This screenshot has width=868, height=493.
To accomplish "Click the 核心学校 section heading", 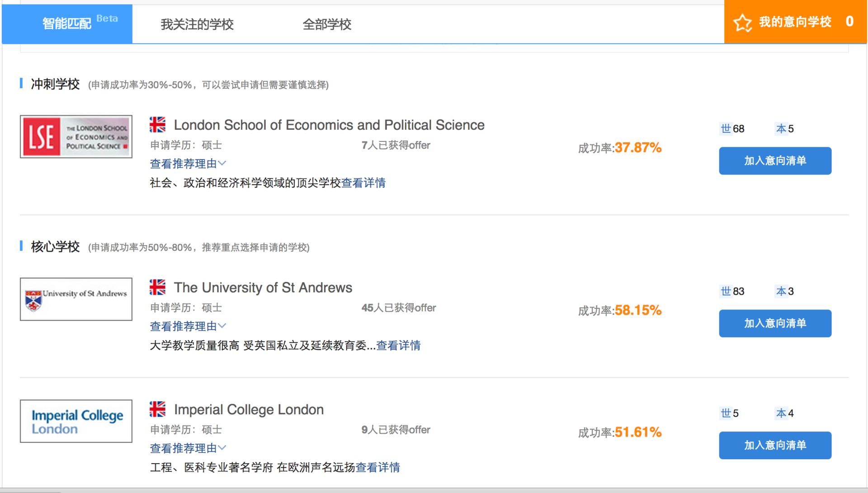I will (x=55, y=247).
